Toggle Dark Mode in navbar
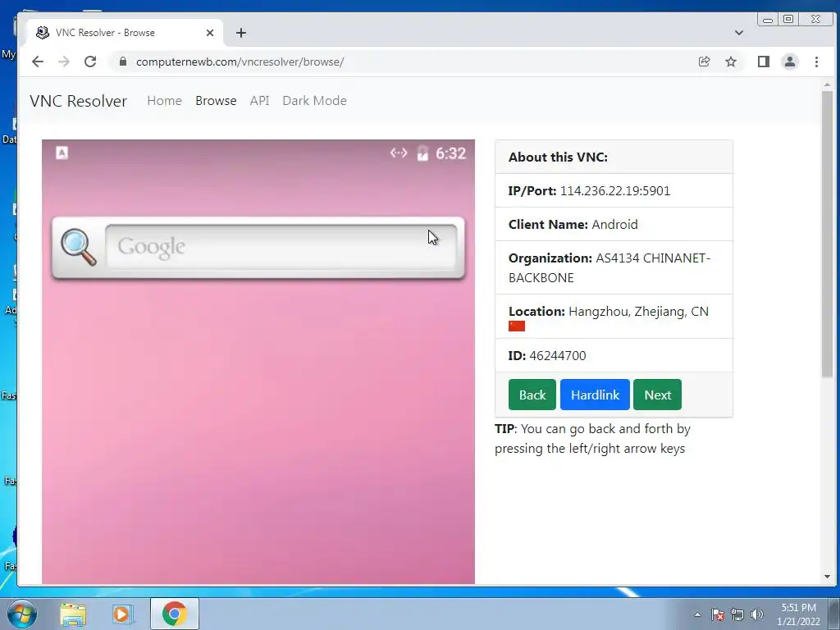Image resolution: width=840 pixels, height=630 pixels. [314, 101]
